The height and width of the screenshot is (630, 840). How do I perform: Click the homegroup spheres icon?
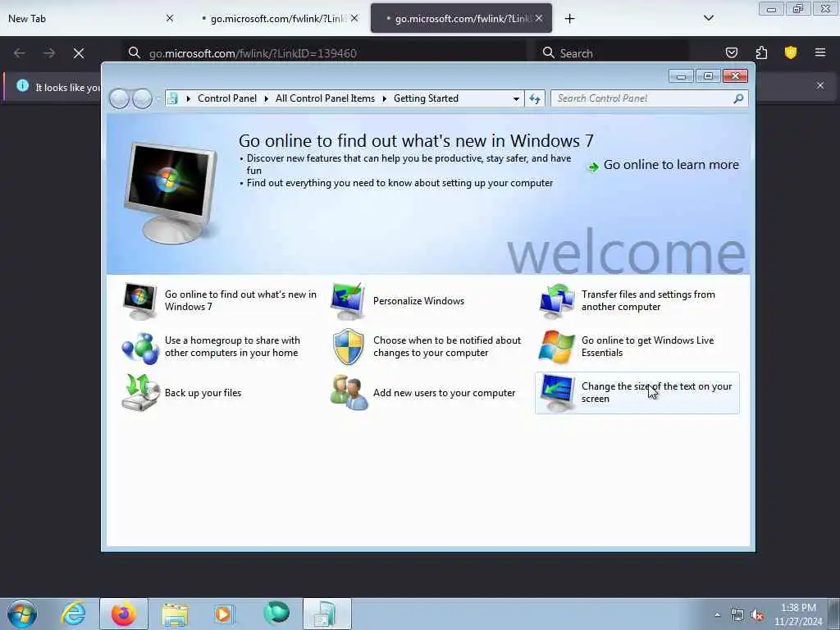139,348
